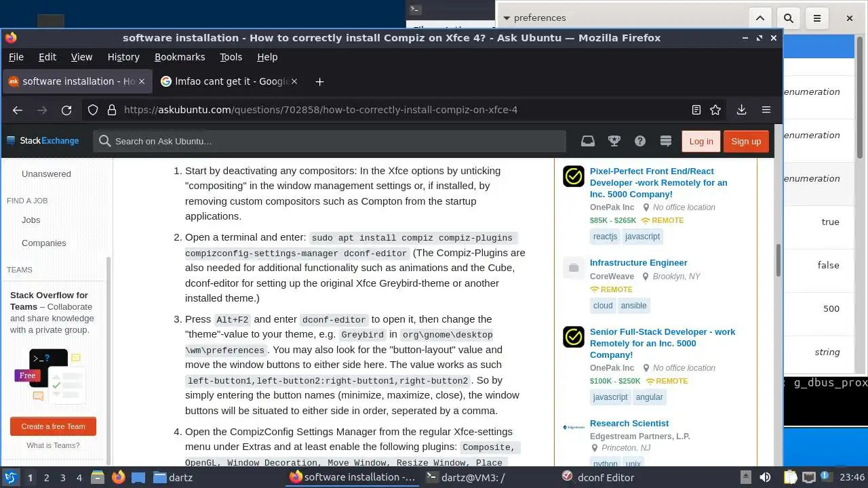Viewport: 868px width, 488px height.
Task: Open Ask Ubuntu help question-mark icon
Action: 640,141
